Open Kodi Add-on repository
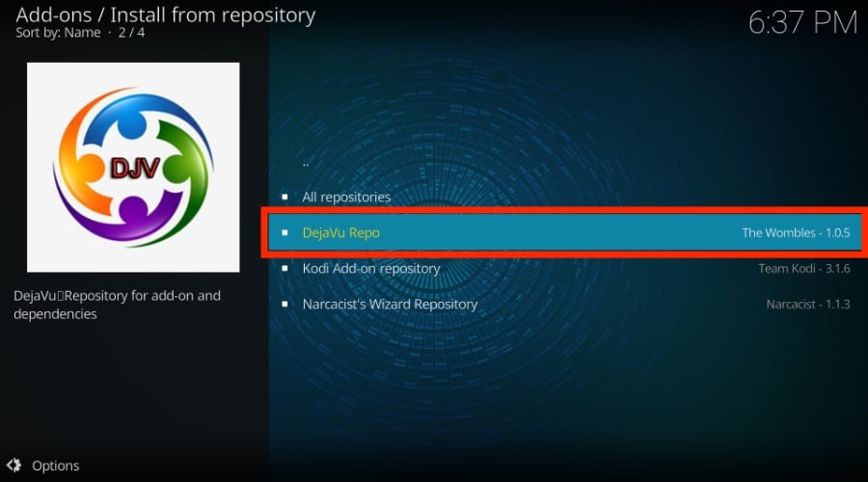This screenshot has height=482, width=868. 565,268
